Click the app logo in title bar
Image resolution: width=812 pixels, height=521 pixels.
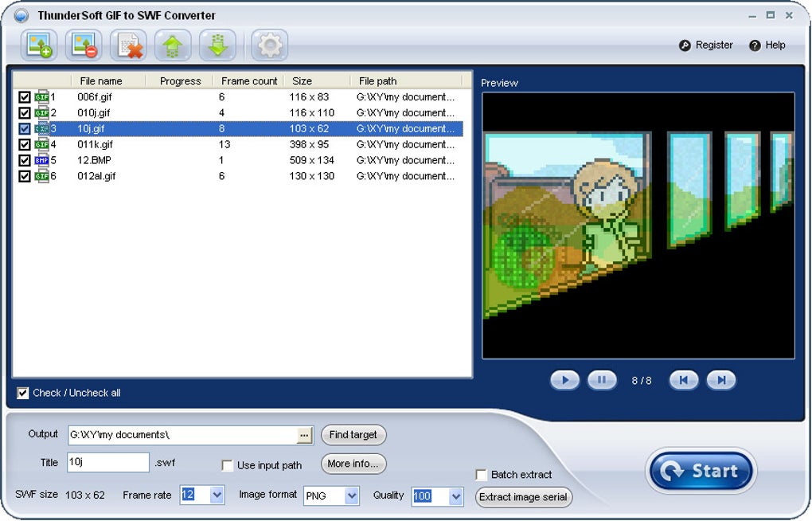coord(21,16)
